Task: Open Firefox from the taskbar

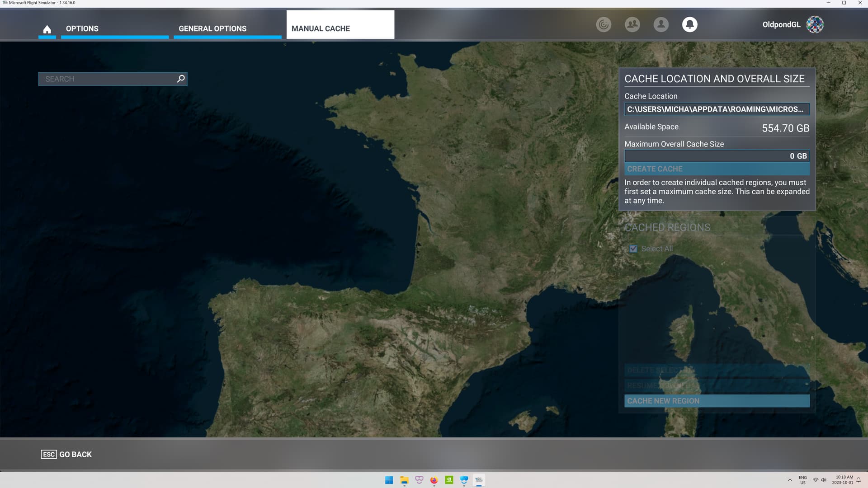Action: [434, 480]
